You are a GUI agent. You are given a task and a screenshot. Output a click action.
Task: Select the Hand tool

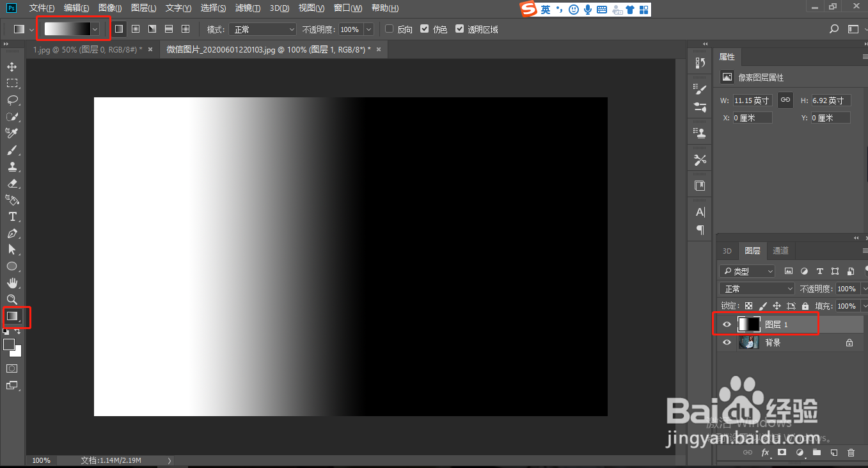coord(12,283)
